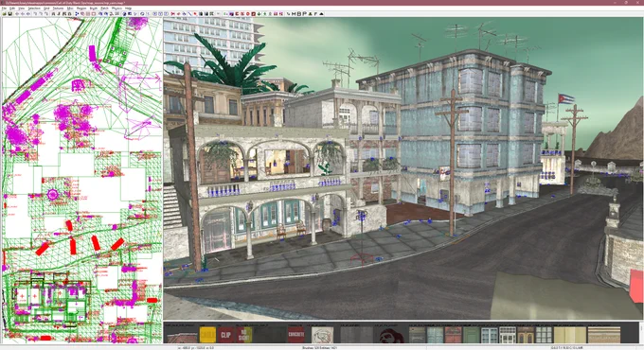This screenshot has width=644, height=350.
Task: Open the File menu
Action: [4, 9]
